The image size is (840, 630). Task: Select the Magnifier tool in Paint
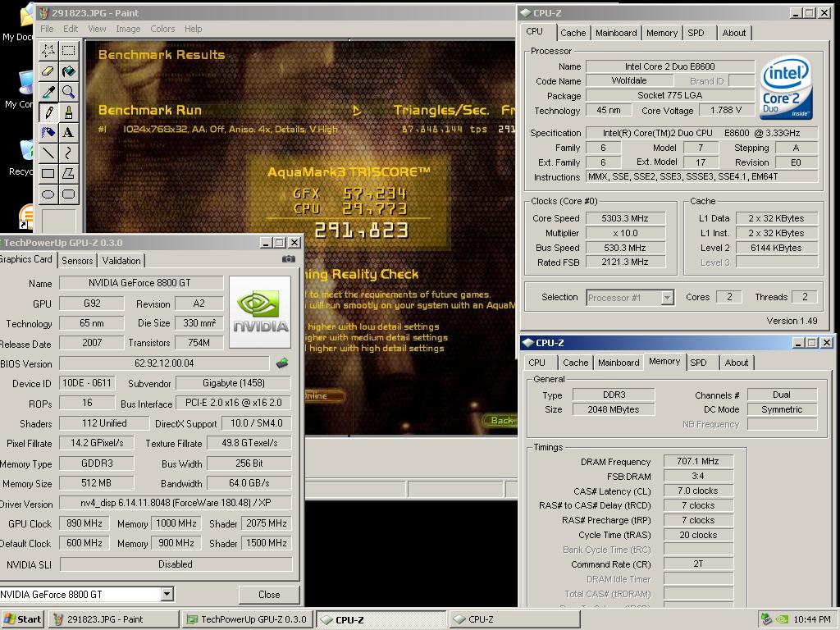(69, 92)
